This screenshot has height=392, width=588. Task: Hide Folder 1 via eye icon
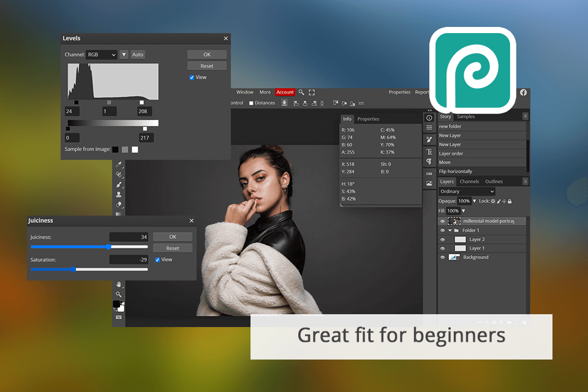point(442,230)
